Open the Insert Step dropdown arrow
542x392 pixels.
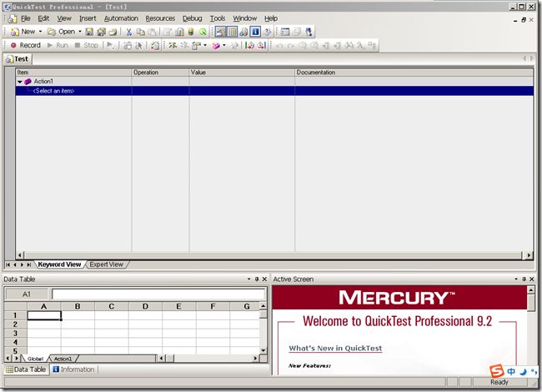coord(205,45)
